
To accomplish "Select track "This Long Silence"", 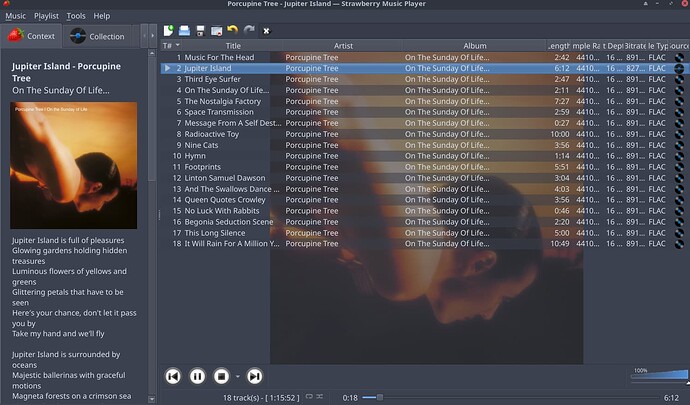I will point(215,232).
